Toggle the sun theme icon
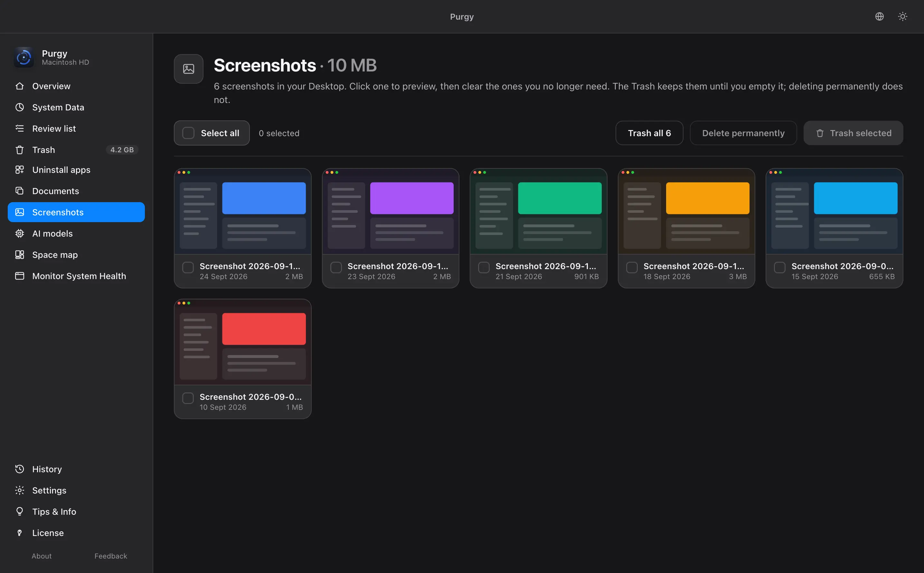Image resolution: width=924 pixels, height=573 pixels. [902, 16]
